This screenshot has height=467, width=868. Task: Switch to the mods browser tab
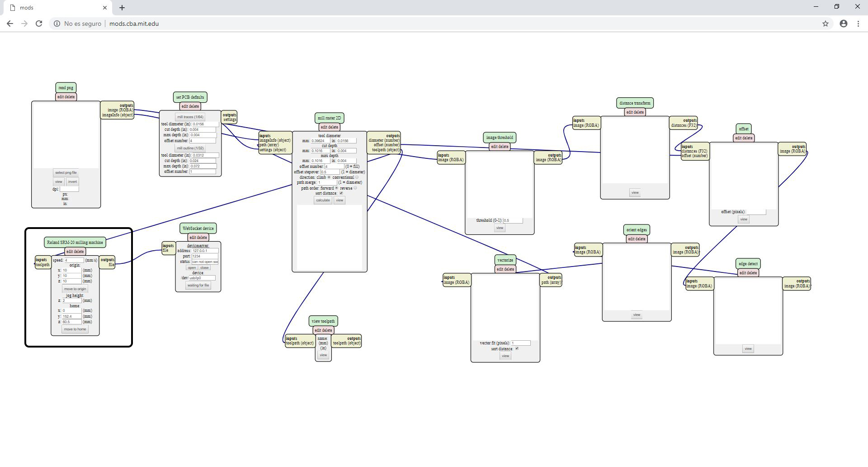tap(54, 8)
